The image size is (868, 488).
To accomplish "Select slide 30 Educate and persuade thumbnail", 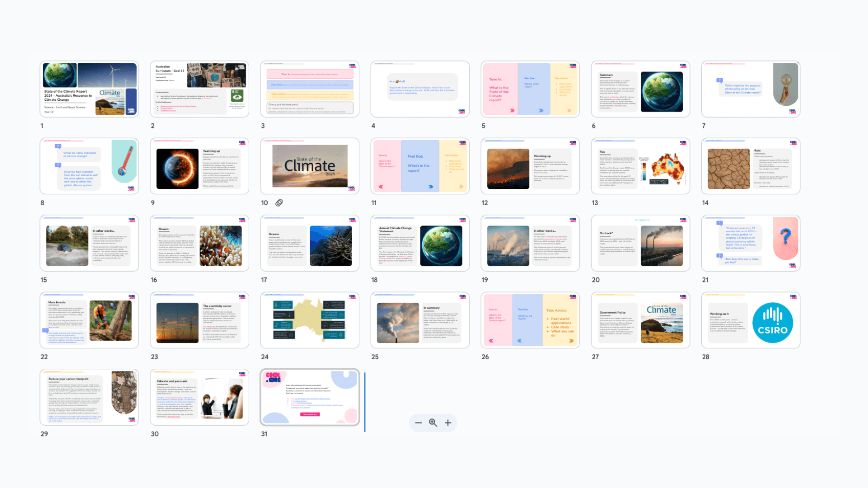I will point(200,397).
